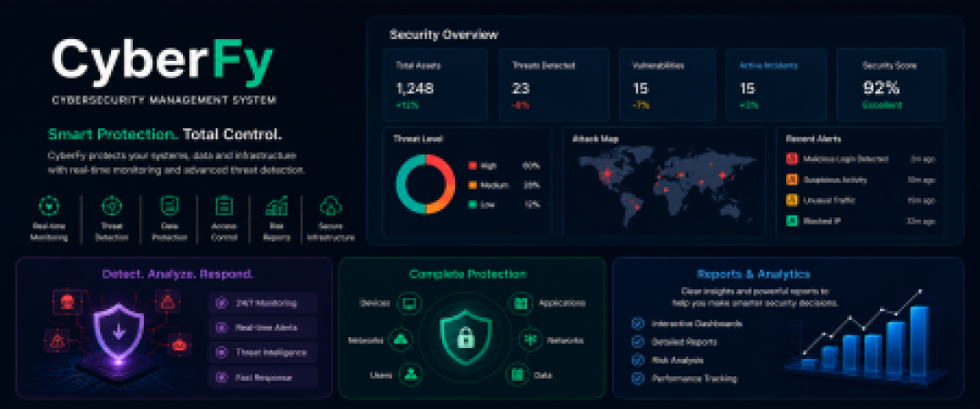The image size is (980, 409).
Task: Open the Applications icon in Complete Protection
Action: [519, 304]
